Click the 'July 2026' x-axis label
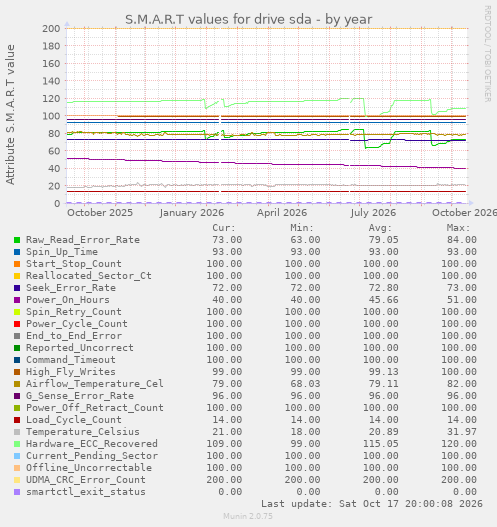Image resolution: width=497 pixels, height=527 pixels. (373, 213)
